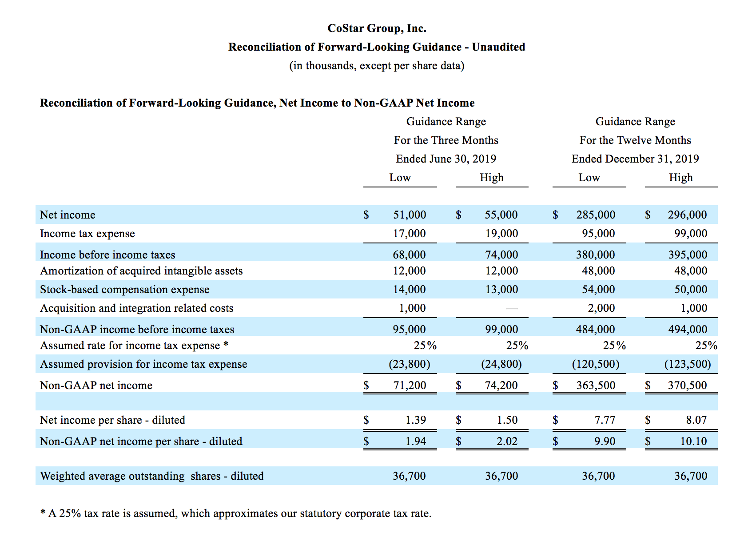The height and width of the screenshot is (533, 756).
Task: Click 'Reconciliation of Forward-Looking Guidance - Unaudited' heading
Action: click(377, 47)
